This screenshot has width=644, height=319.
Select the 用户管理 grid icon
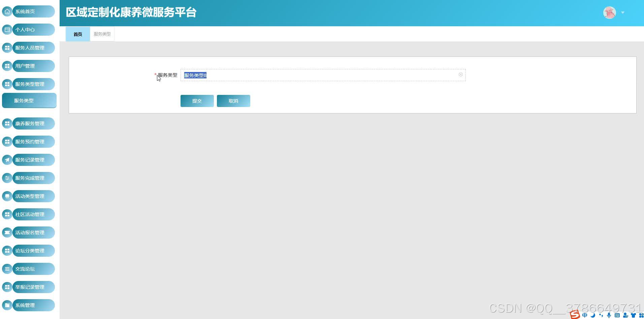[7, 66]
